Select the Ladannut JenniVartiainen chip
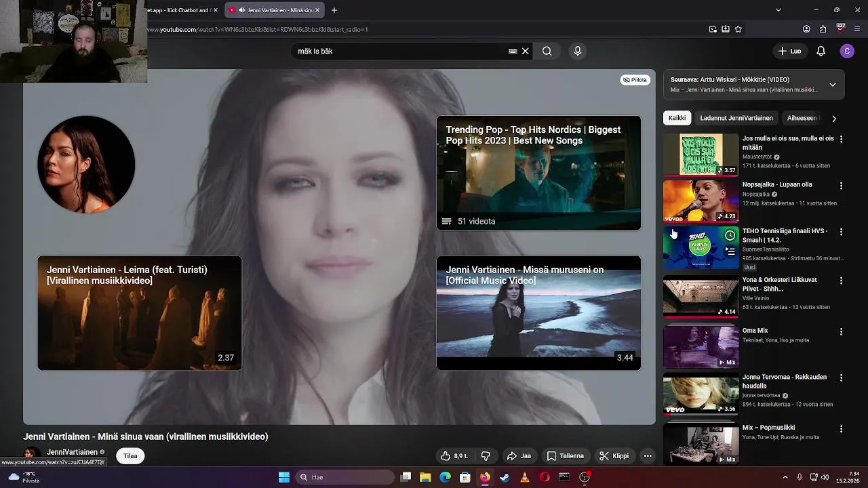Screen dimensions: 868x488 [736, 118]
